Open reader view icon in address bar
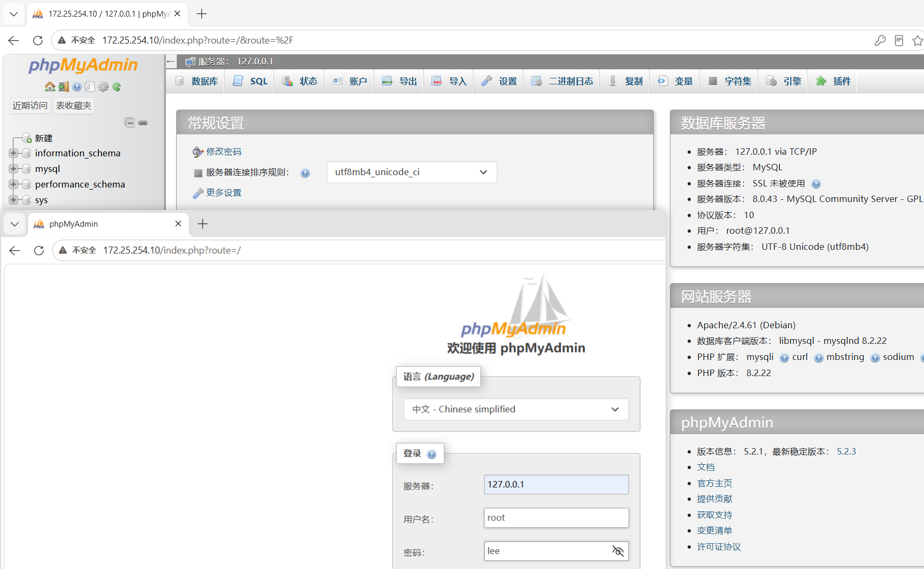This screenshot has width=924, height=569. click(899, 40)
